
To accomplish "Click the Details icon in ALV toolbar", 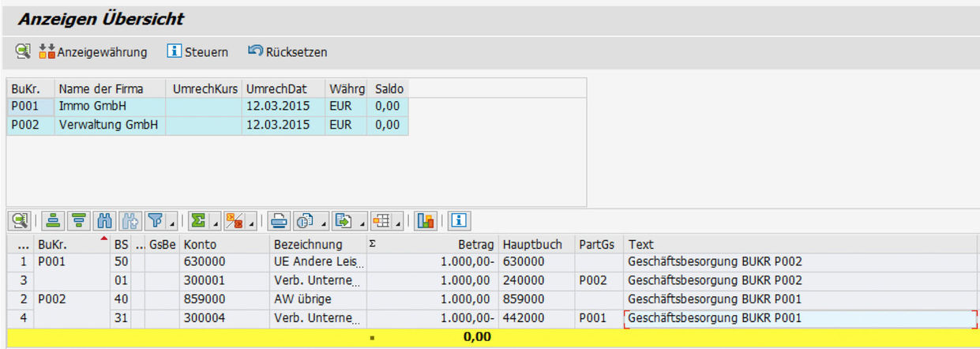I will (x=20, y=221).
